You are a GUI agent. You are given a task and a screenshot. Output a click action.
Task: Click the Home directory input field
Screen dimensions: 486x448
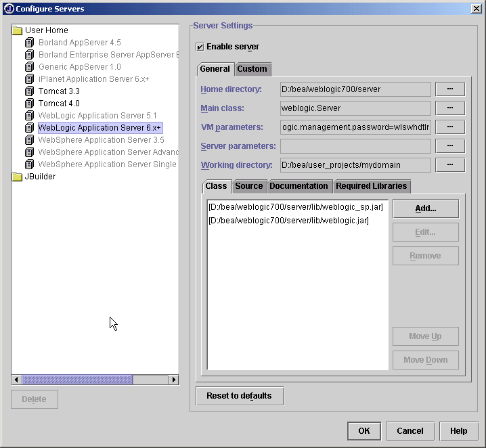click(x=355, y=89)
